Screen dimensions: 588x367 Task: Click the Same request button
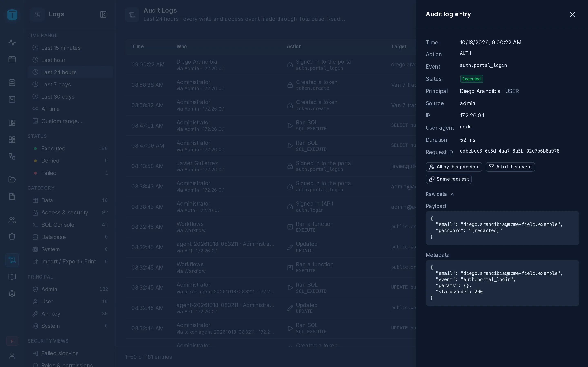pos(449,179)
